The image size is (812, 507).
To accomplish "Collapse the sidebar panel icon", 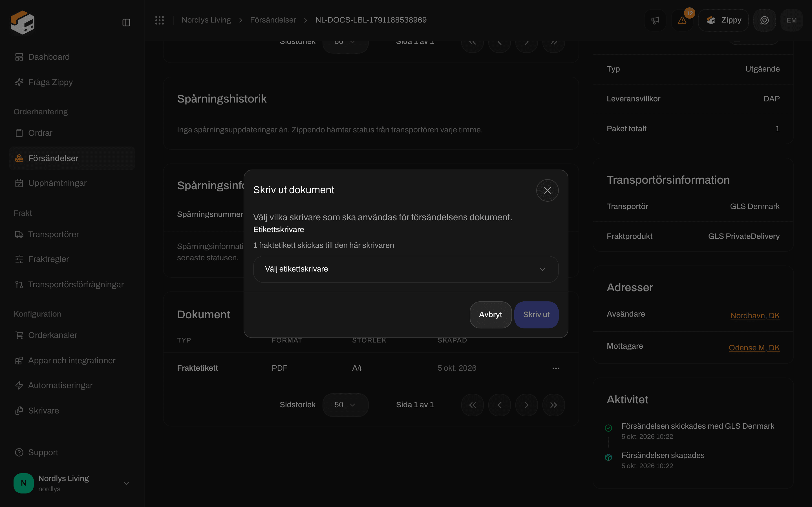I will point(126,23).
